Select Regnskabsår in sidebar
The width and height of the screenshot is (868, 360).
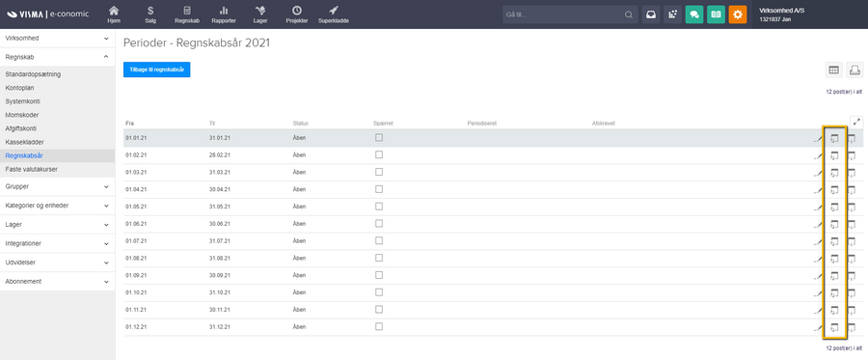coord(24,155)
